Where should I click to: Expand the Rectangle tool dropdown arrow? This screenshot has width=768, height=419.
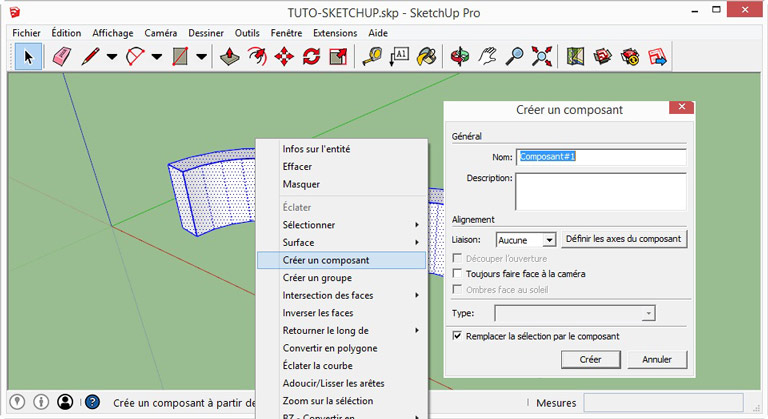[201, 56]
